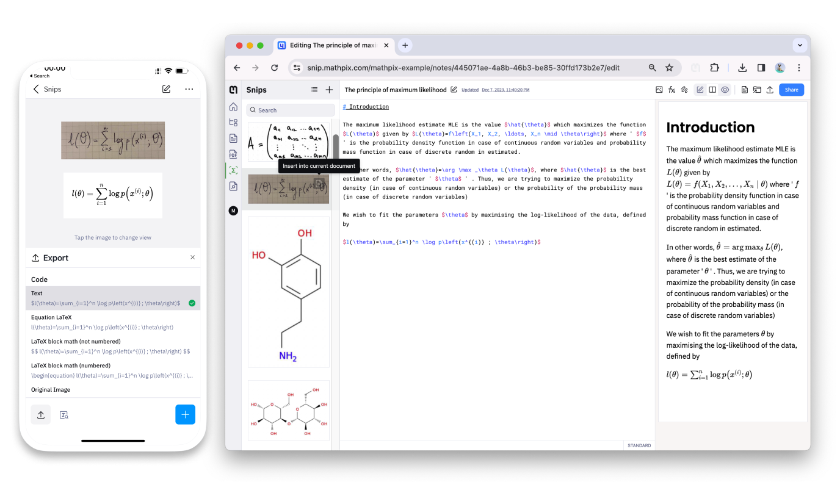Image resolution: width=840 pixels, height=504 pixels.
Task: Click the export upload icon next to Share
Action: pyautogui.click(x=770, y=89)
